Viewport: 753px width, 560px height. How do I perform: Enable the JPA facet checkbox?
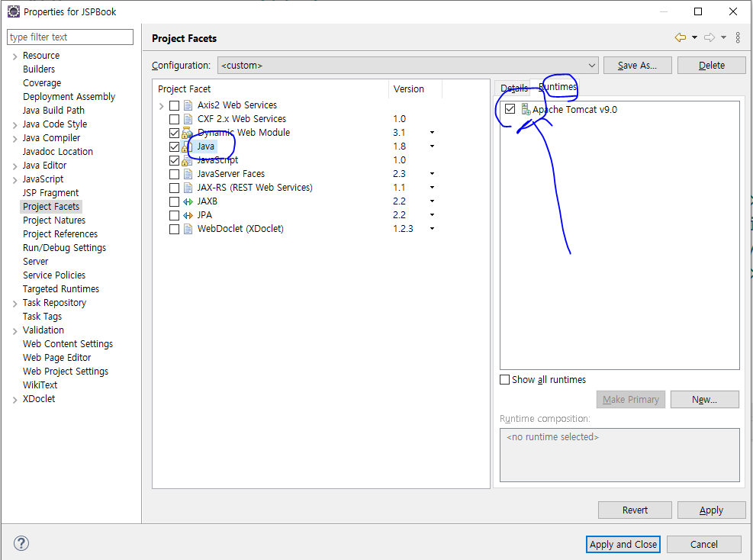click(x=174, y=215)
